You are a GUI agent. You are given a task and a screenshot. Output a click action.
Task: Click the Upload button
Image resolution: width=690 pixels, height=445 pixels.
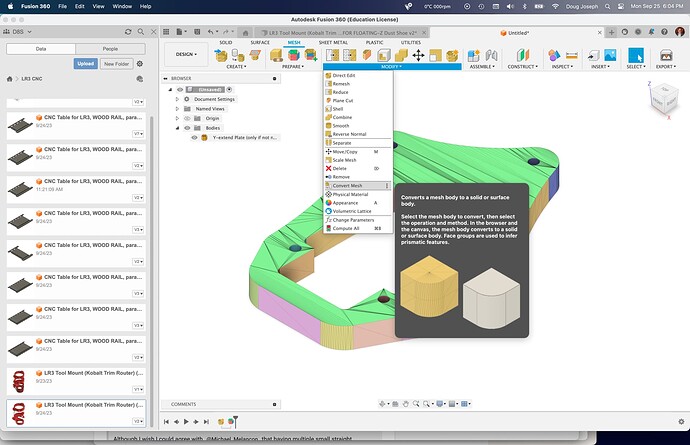85,64
